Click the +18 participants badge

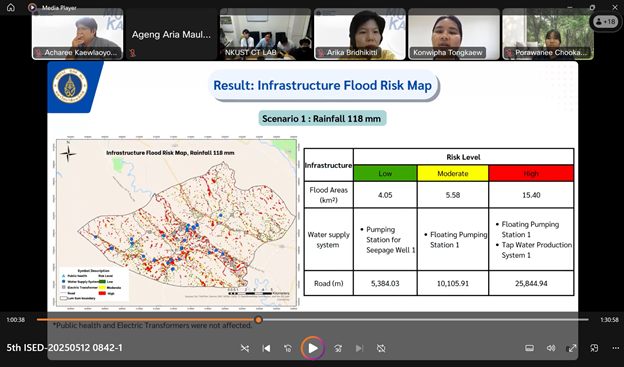pos(605,21)
